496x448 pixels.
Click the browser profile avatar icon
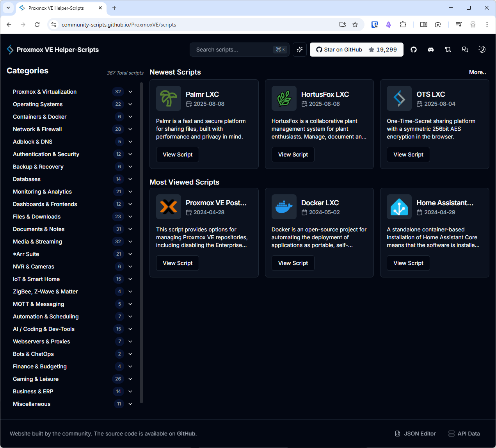click(x=473, y=25)
